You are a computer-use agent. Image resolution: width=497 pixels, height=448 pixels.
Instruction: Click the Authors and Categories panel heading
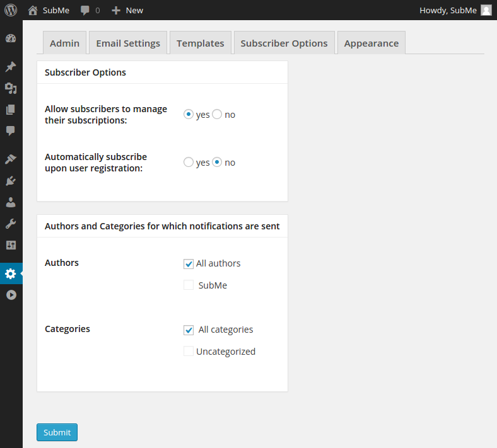162,226
